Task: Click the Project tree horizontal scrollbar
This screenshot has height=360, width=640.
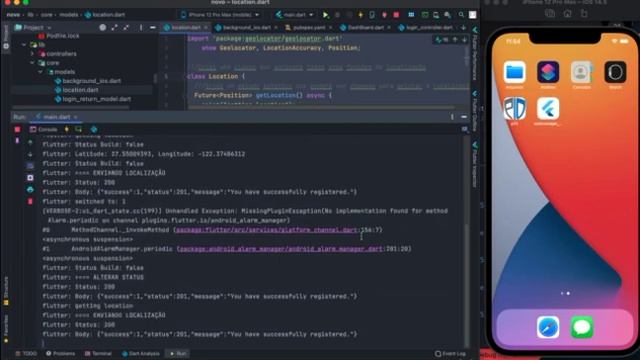Action: (70, 108)
